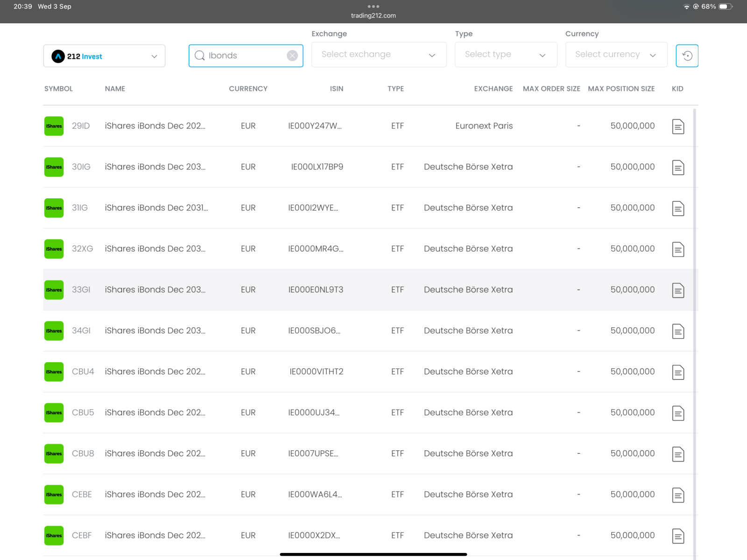Click iShares logo next to CEBF
Screen dimensions: 747x560
pos(54,536)
